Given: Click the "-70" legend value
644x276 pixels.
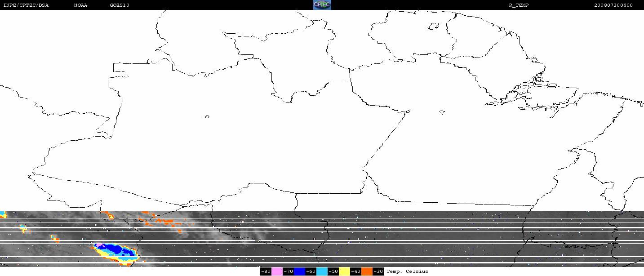Looking at the screenshot, I should 288,272.
